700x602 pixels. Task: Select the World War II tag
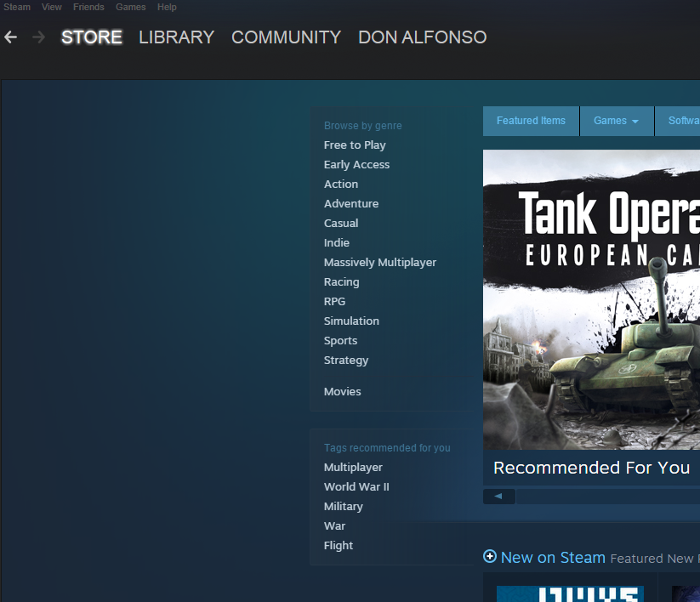(356, 487)
